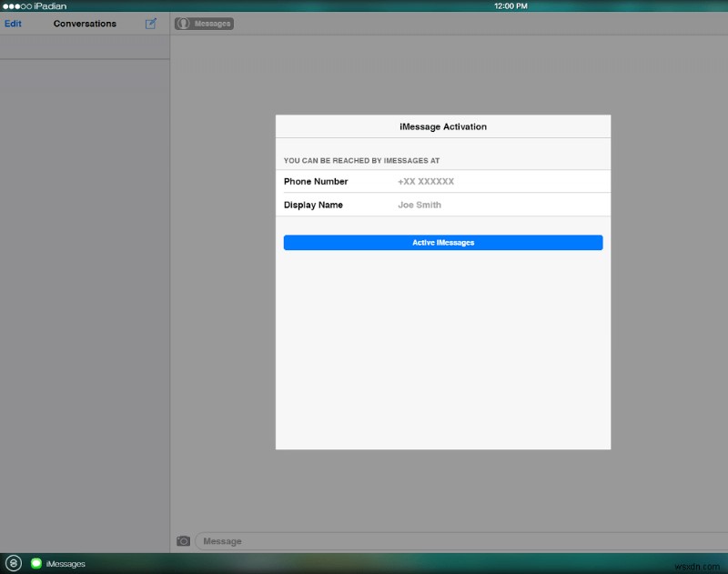Open the Messages contact button
Viewport: 728px width, 574px height.
click(x=204, y=24)
